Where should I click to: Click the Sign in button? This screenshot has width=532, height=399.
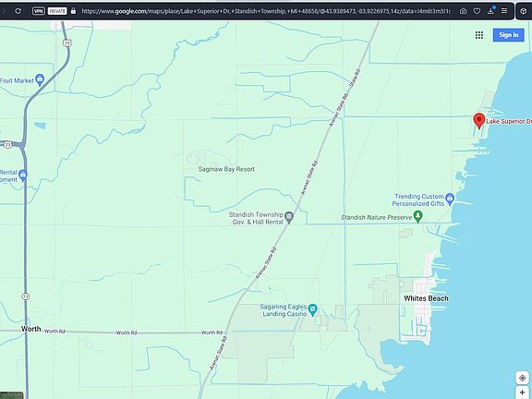pos(508,35)
